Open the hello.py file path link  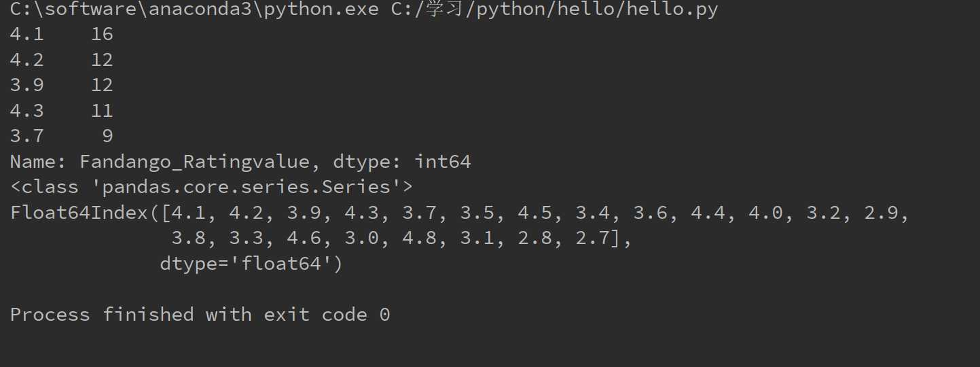(x=554, y=10)
